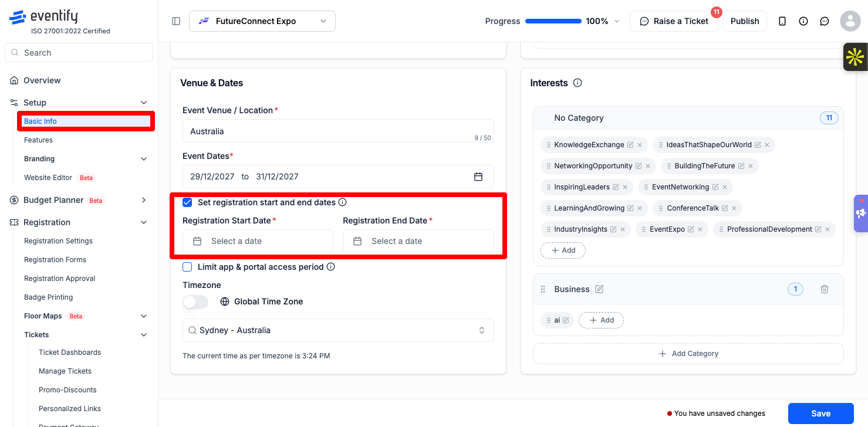Click info icon beside registration dates checkbox
The image size is (868, 427).
pyautogui.click(x=343, y=202)
